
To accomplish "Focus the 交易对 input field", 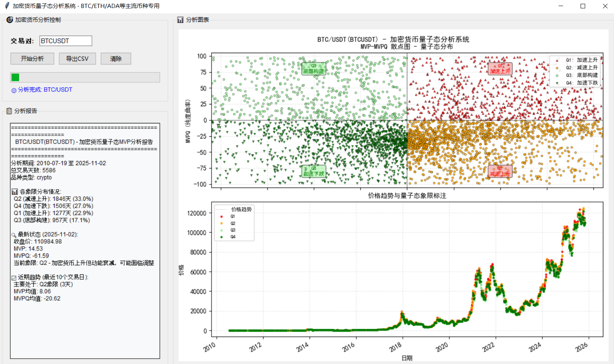I will (x=65, y=41).
